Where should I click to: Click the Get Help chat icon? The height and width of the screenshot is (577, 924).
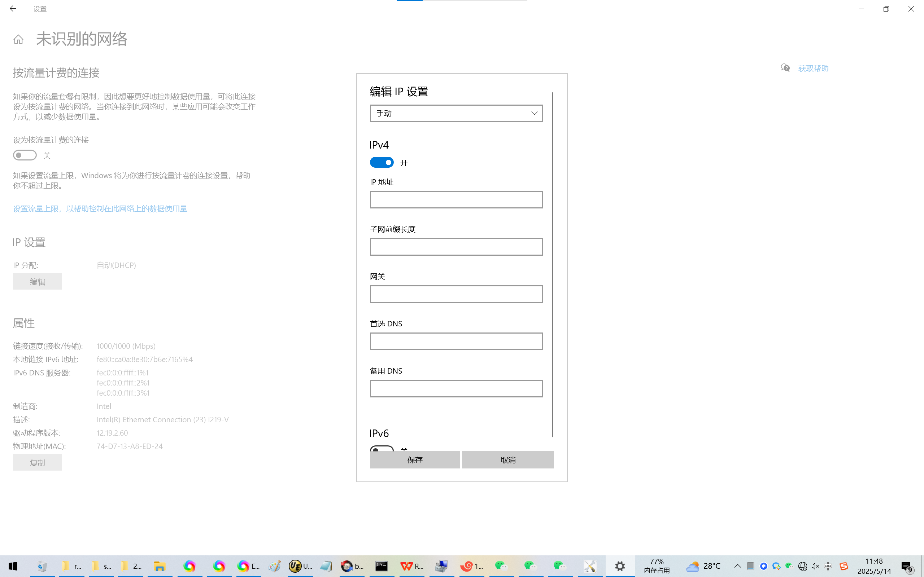785,68
